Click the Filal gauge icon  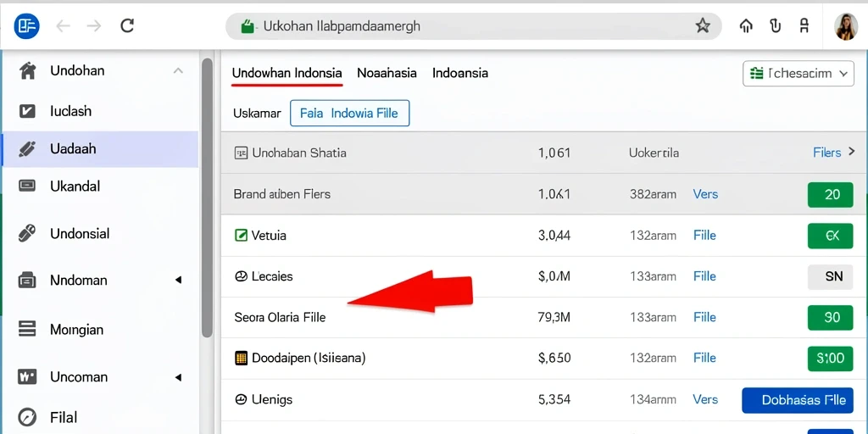[x=27, y=417]
